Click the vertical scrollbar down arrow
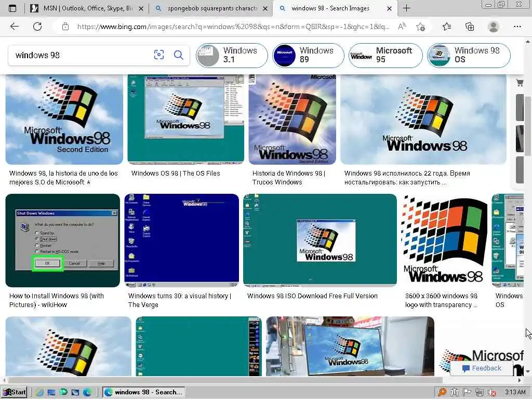The width and height of the screenshot is (532, 399). [528, 372]
